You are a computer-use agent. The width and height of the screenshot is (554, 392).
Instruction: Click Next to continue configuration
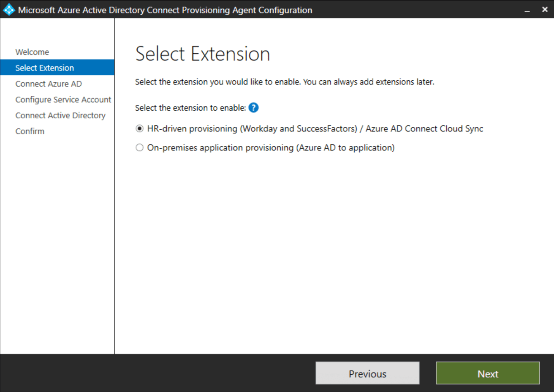point(487,373)
